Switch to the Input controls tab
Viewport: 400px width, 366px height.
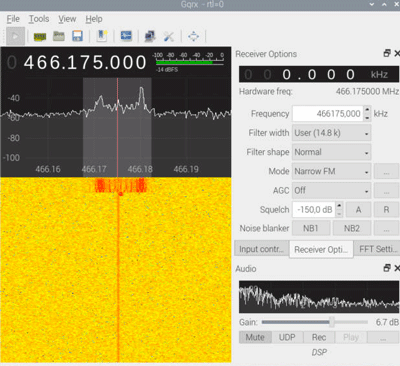coord(262,249)
